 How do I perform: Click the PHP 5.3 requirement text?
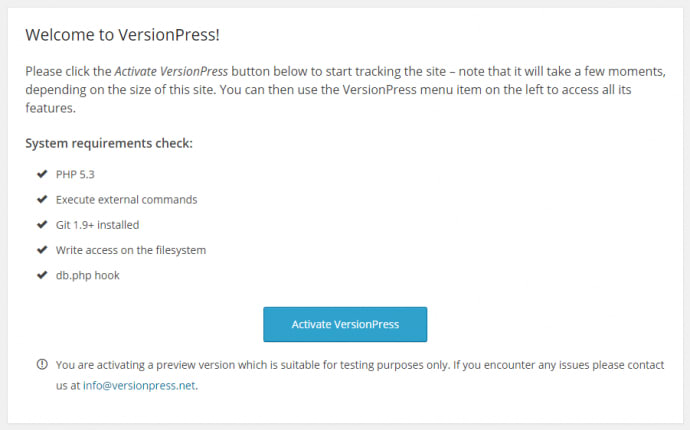(x=75, y=174)
